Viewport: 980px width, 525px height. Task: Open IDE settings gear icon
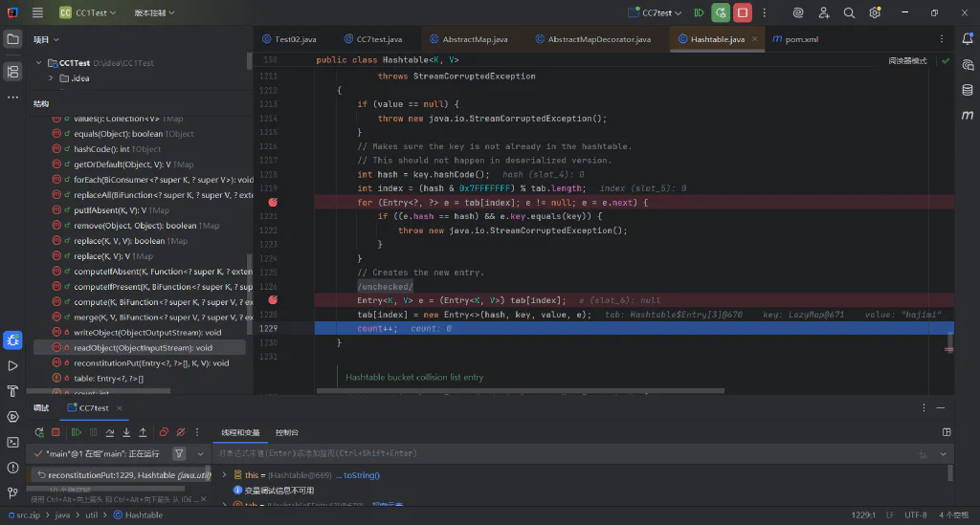click(x=875, y=12)
